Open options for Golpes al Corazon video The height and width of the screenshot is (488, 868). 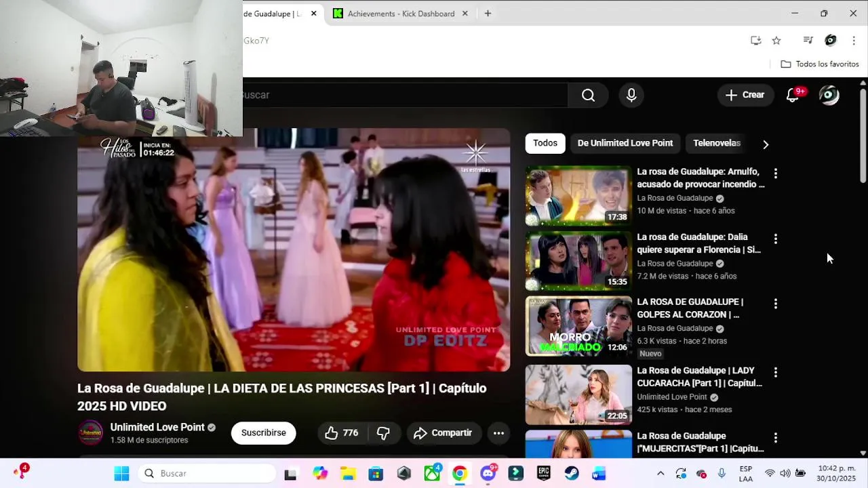point(776,304)
